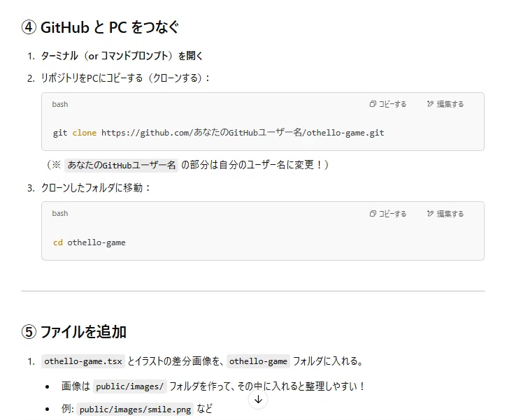The width and height of the screenshot is (507, 420).
Task: Edit the git clone code block
Action: [445, 104]
